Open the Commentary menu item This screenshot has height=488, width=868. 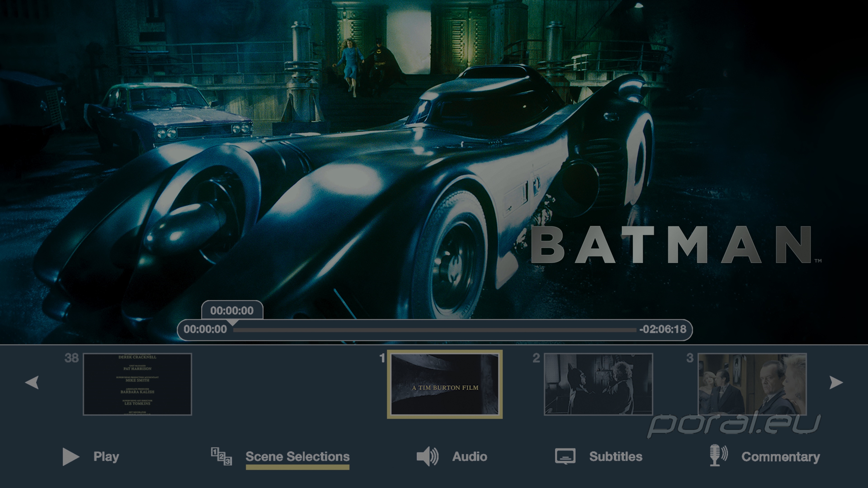[780, 457]
